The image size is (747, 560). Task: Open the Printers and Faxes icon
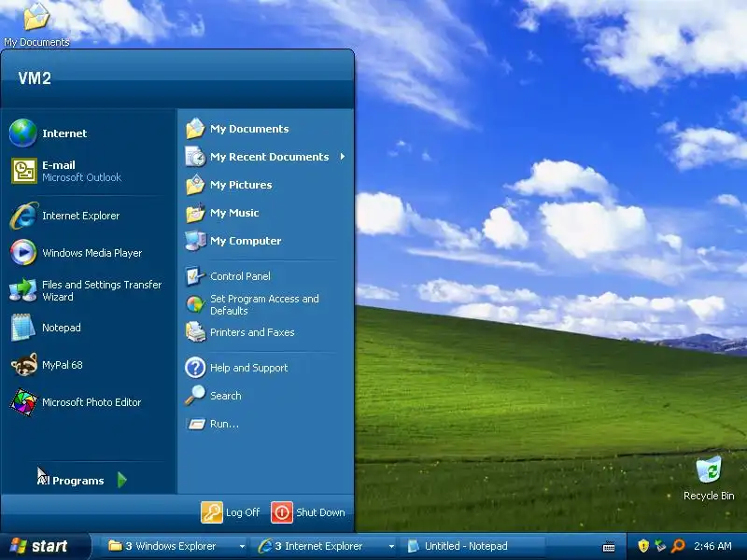[x=195, y=332]
